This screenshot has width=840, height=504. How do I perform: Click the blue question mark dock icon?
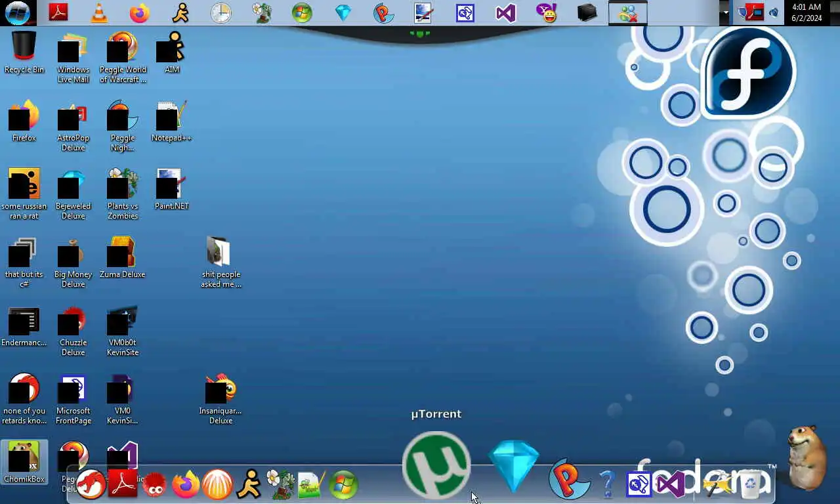608,484
